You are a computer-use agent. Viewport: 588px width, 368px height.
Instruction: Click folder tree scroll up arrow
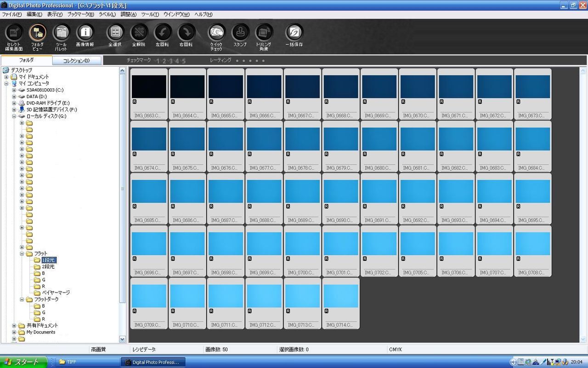tap(122, 70)
